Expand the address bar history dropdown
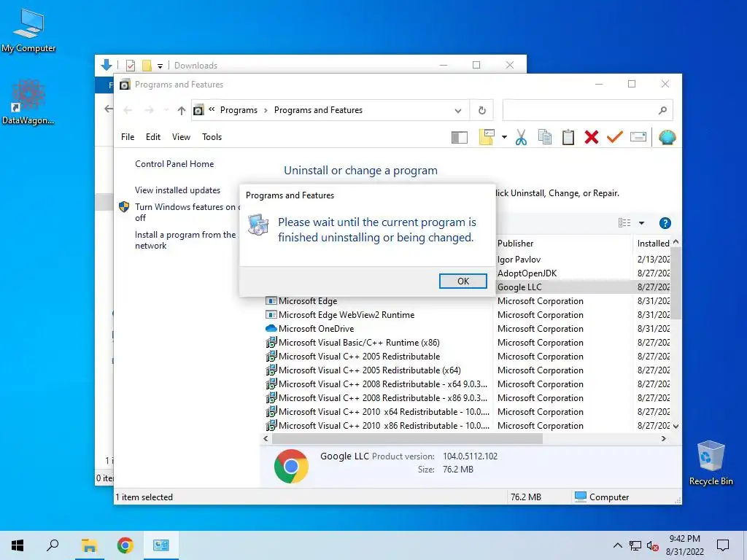This screenshot has width=747, height=560. point(458,111)
